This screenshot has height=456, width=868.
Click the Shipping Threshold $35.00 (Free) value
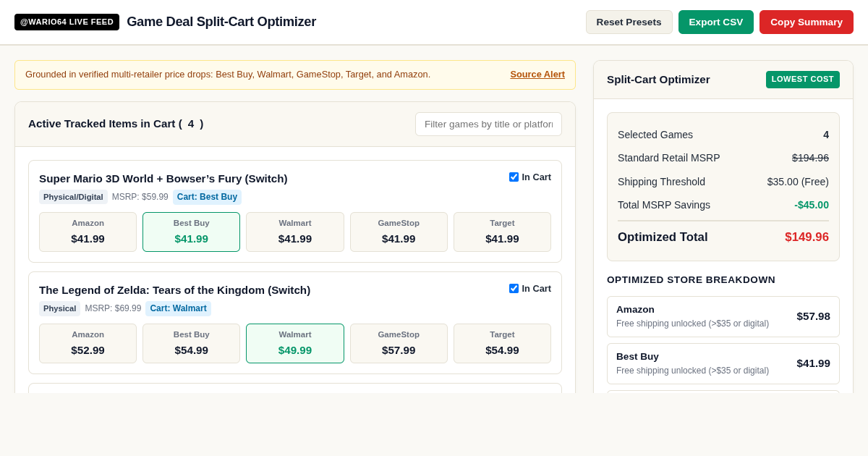[798, 182]
